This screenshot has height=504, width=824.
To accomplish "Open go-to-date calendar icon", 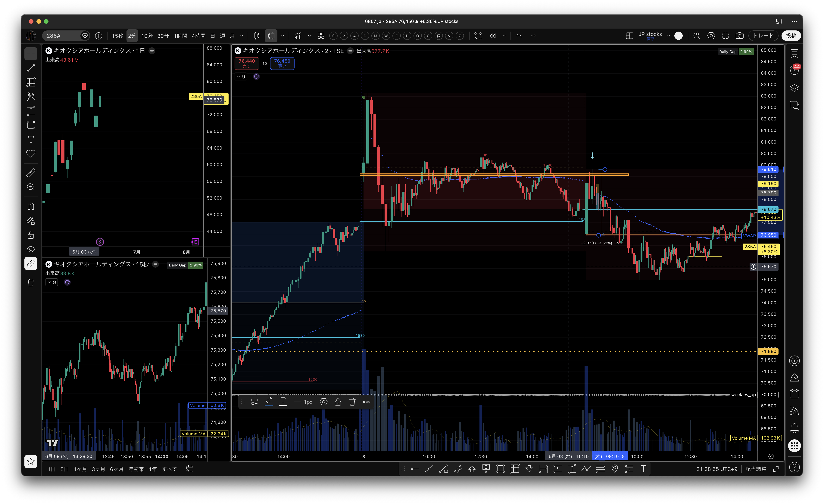I will (190, 469).
